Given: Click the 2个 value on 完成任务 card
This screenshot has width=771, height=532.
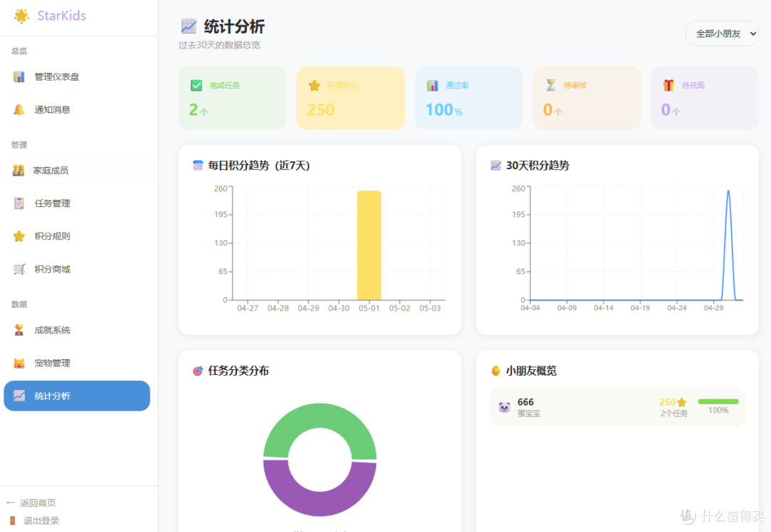Looking at the screenshot, I should [198, 110].
